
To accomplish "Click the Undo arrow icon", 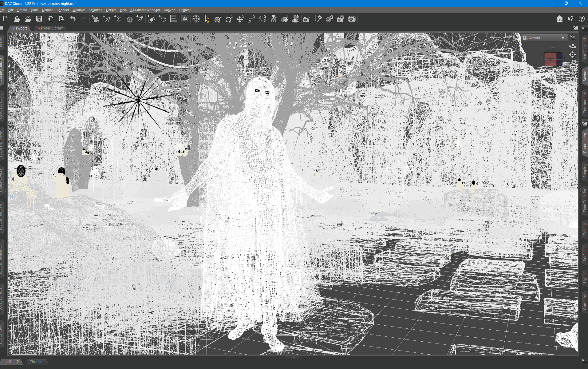I will pos(73,19).
